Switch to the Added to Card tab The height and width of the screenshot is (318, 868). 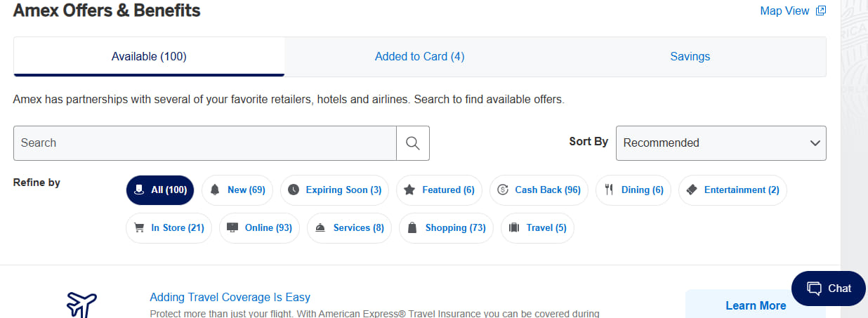click(419, 57)
